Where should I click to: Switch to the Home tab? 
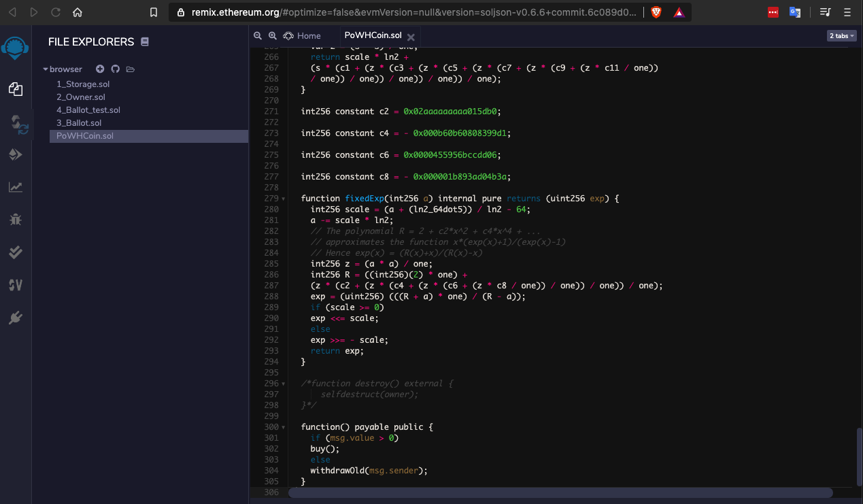click(302, 35)
